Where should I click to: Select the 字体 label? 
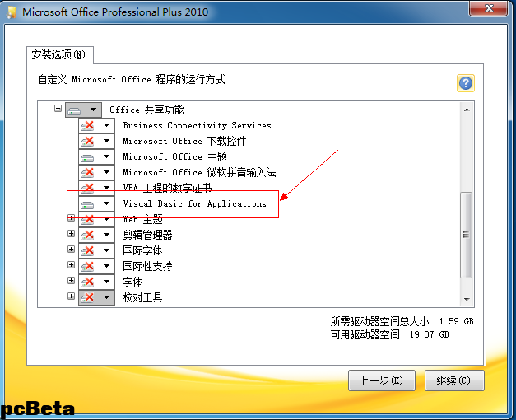tap(132, 282)
